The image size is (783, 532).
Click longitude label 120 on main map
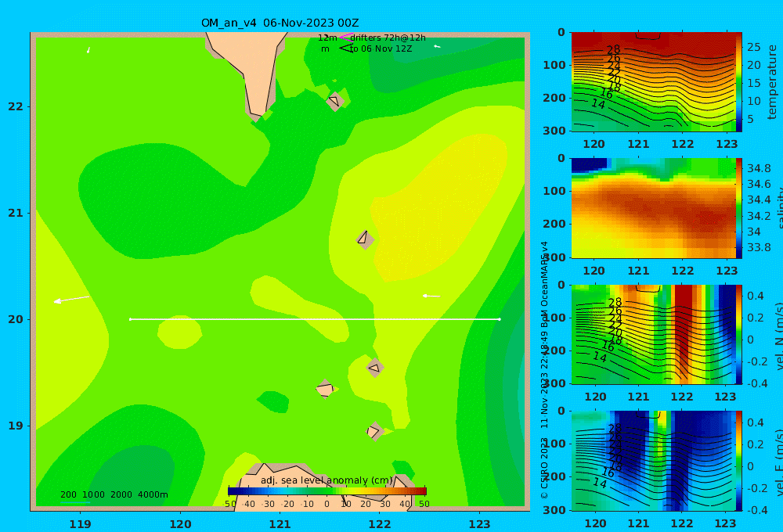click(x=180, y=524)
